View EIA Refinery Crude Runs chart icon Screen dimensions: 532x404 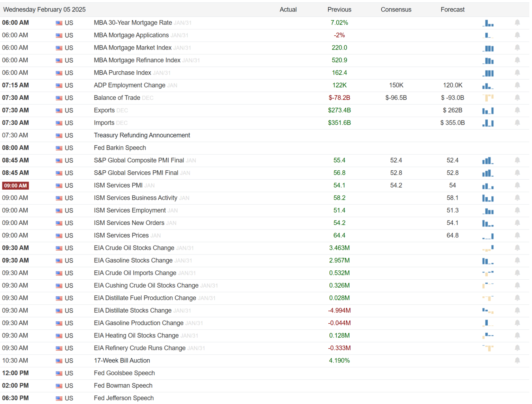tap(488, 348)
